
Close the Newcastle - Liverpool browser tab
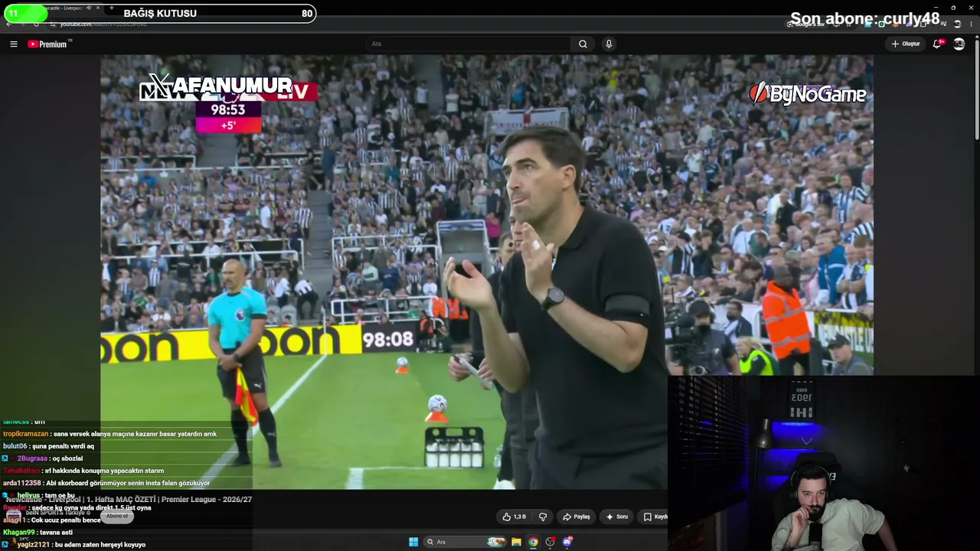pos(97,8)
